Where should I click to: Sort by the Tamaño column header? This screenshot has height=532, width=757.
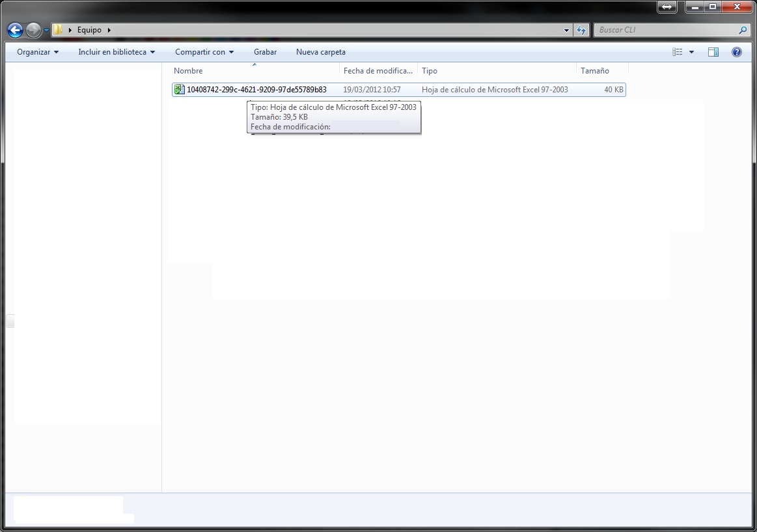pos(595,71)
